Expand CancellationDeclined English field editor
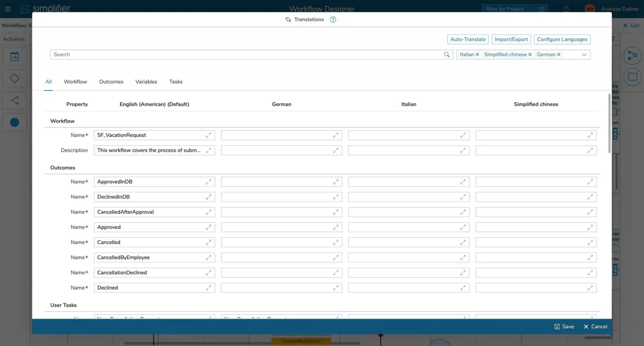The height and width of the screenshot is (346, 644). click(208, 273)
